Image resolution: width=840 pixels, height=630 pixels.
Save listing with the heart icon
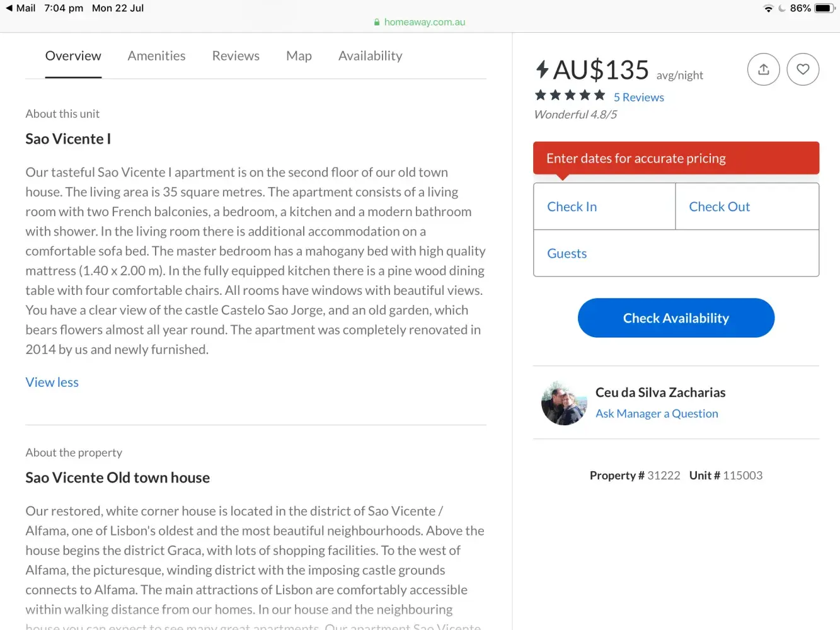point(803,69)
